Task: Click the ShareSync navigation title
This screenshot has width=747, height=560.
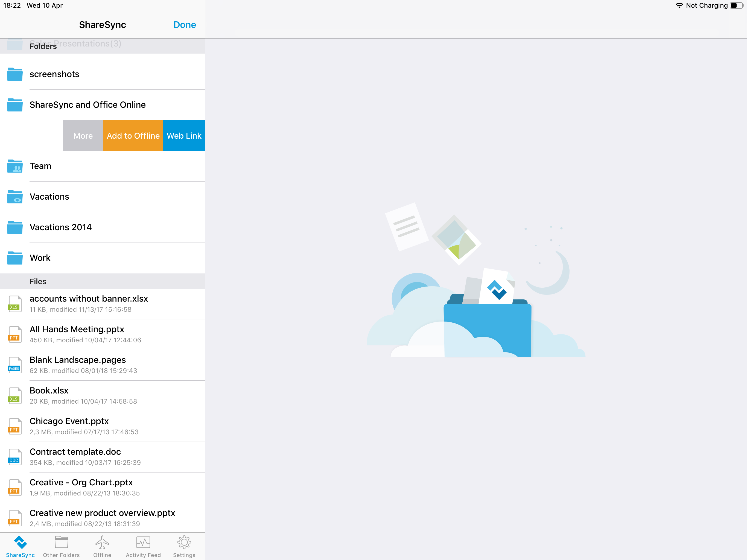Action: coord(102,25)
